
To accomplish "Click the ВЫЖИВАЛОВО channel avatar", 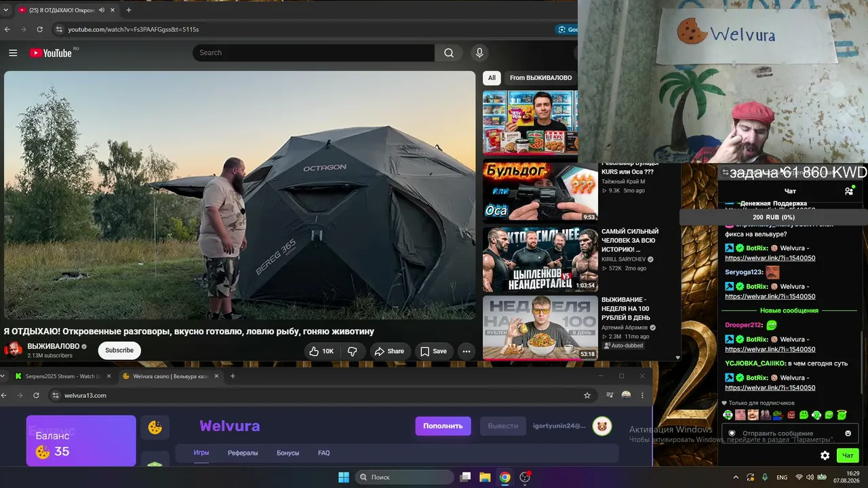I will (x=14, y=350).
